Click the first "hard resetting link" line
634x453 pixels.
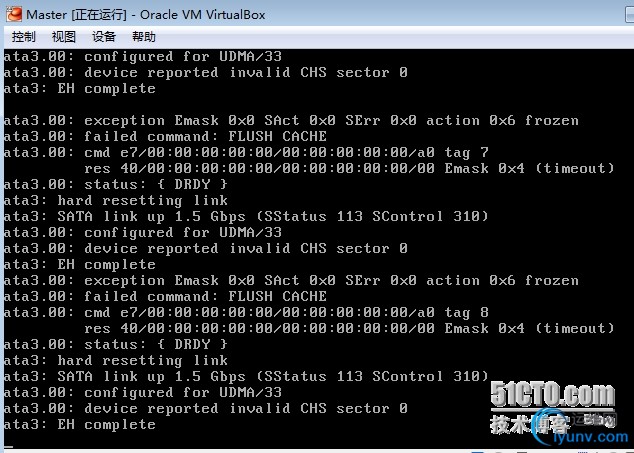(115, 200)
